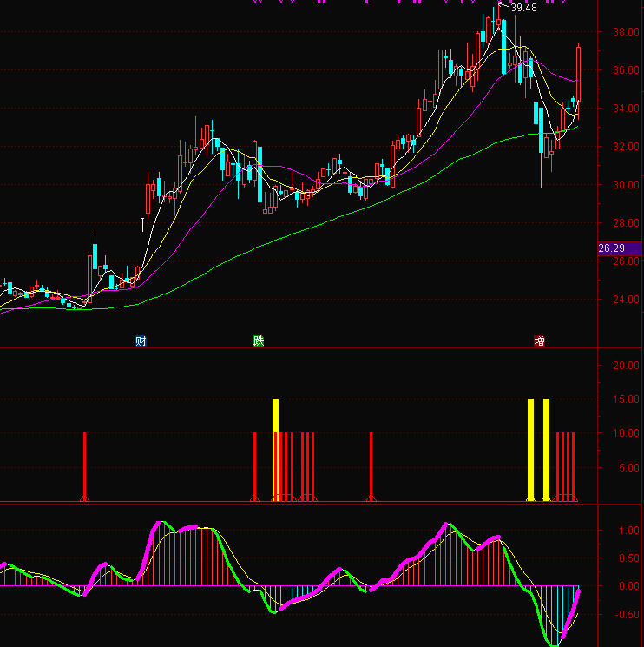Select the 5.00 indicator axis label
Viewport: 644px width, 647px height.
point(628,468)
